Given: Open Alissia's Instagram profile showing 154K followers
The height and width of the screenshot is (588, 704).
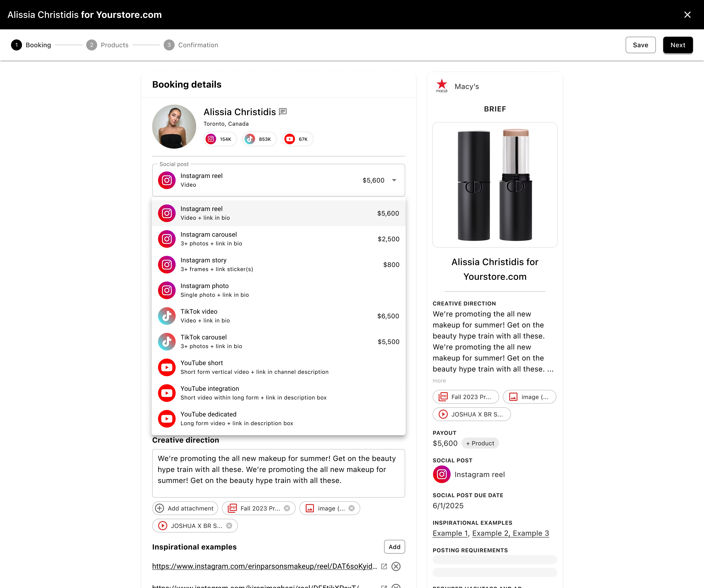Looking at the screenshot, I should tap(220, 139).
